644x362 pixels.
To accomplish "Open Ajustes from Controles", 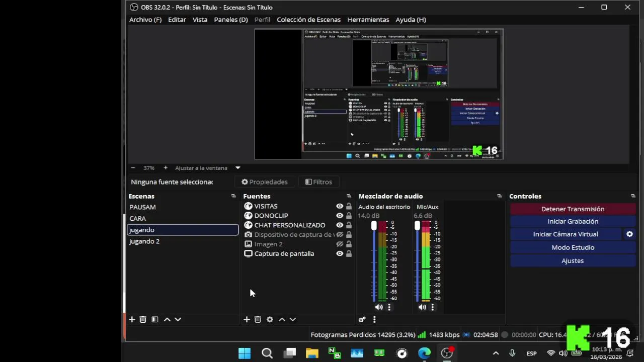I will pos(573,260).
